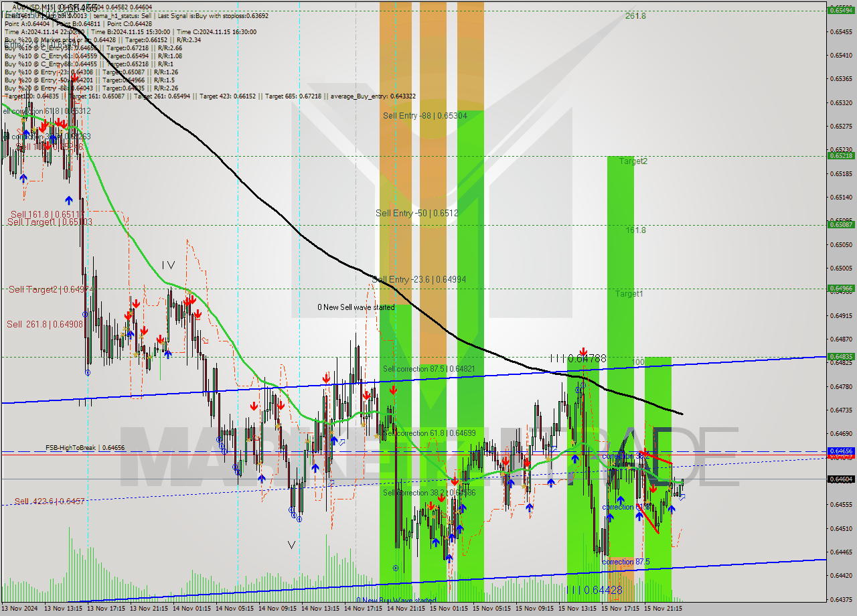Click the 'Sell 423.6 | 0.6457' label

50,501
